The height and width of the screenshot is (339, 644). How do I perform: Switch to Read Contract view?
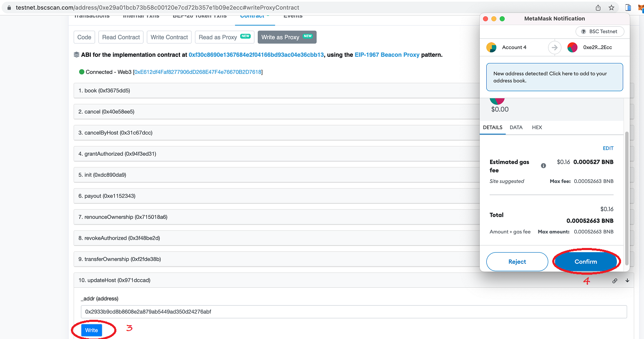click(121, 37)
